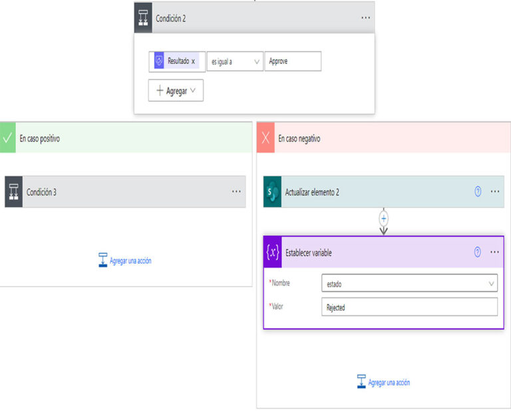Open the Condición 3 ellipsis menu
The image size is (511, 420).
pyautogui.click(x=236, y=192)
